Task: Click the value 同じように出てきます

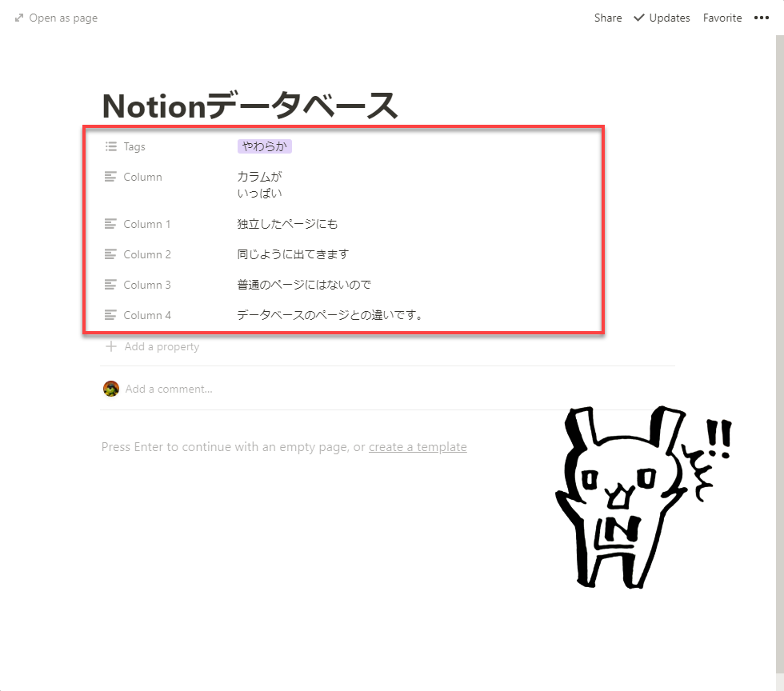Action: 293,254
